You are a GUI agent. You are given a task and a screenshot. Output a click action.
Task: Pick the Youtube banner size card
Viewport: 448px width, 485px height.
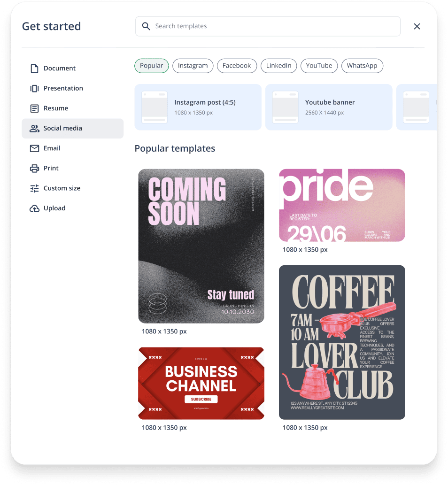click(x=329, y=108)
